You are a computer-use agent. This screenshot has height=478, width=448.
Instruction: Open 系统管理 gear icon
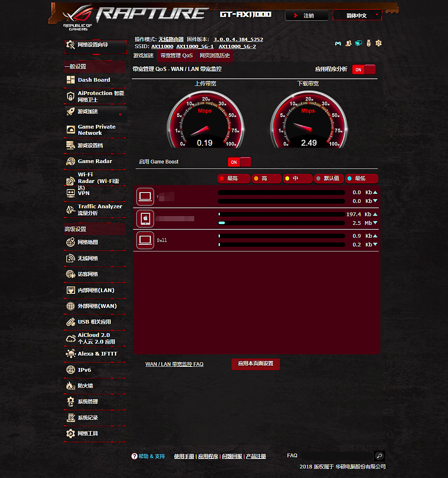pos(71,402)
